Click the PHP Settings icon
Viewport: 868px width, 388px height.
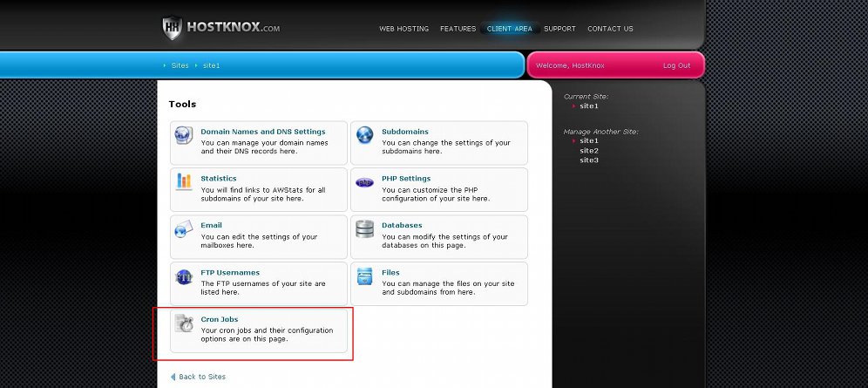(x=364, y=182)
